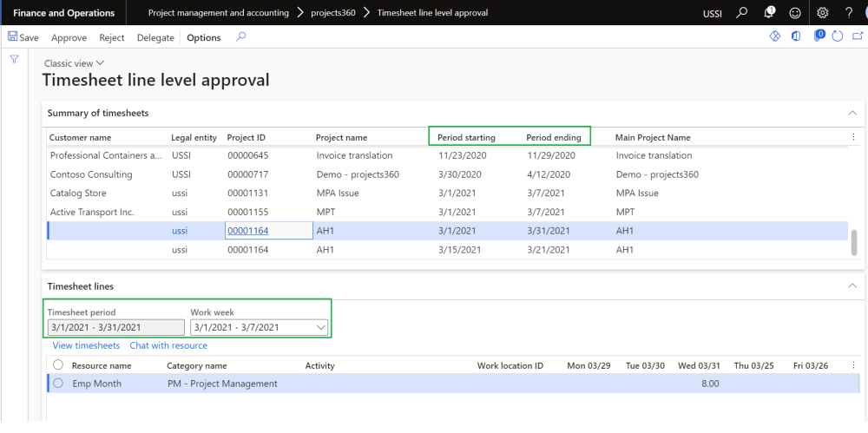The height and width of the screenshot is (433, 868).
Task: Click the summary grid vertical scrollbar
Action: [x=855, y=241]
